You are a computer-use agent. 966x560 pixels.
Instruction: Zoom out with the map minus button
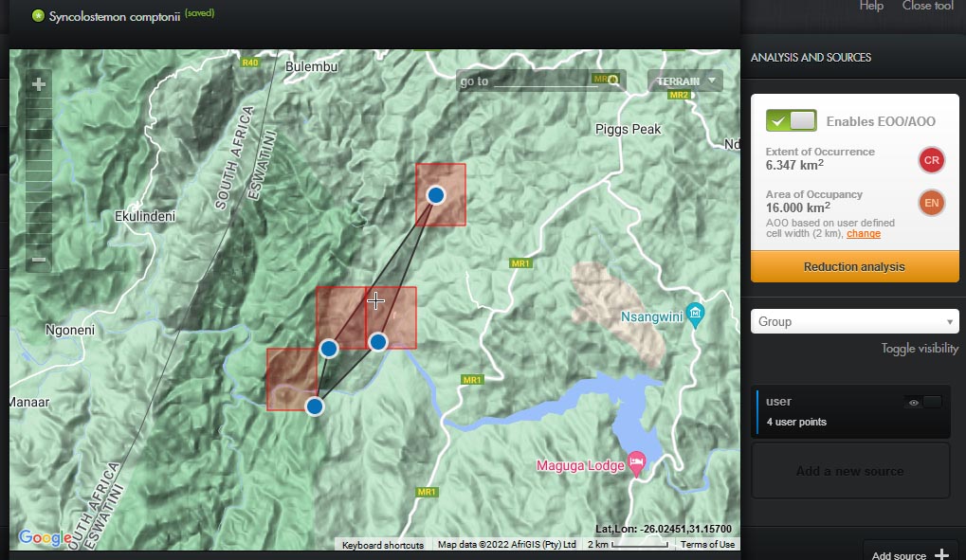click(x=39, y=260)
